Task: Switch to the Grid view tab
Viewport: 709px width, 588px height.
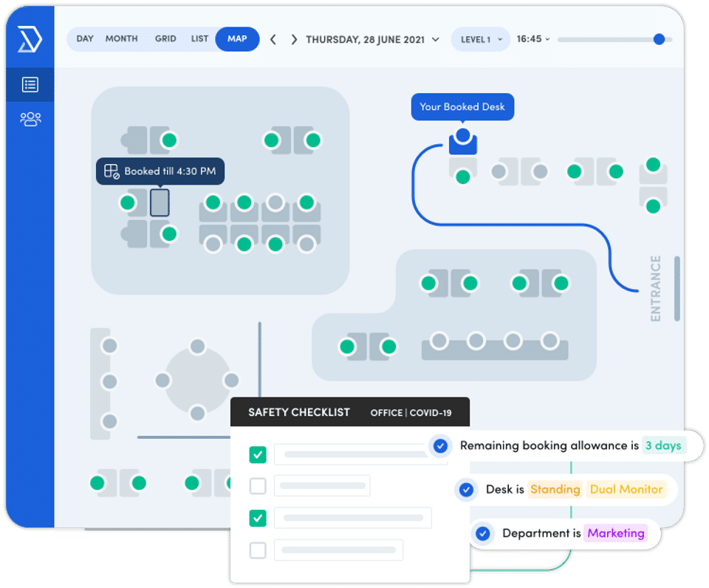Action: [x=165, y=39]
